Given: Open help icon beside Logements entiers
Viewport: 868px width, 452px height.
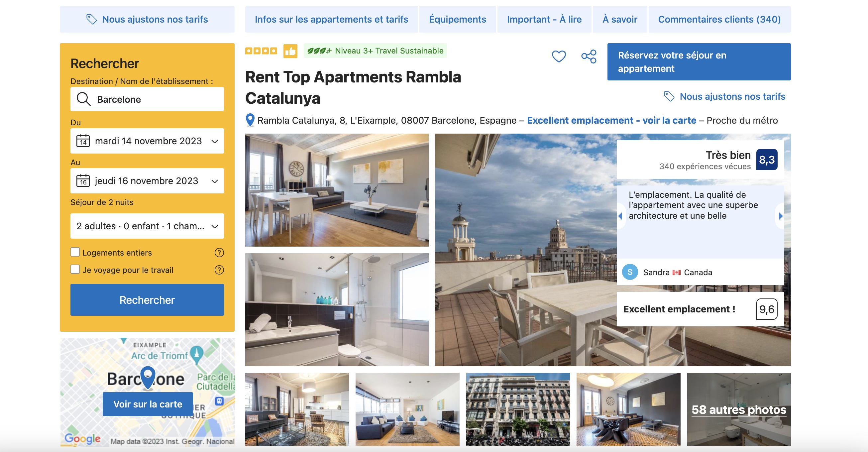Looking at the screenshot, I should 219,253.
